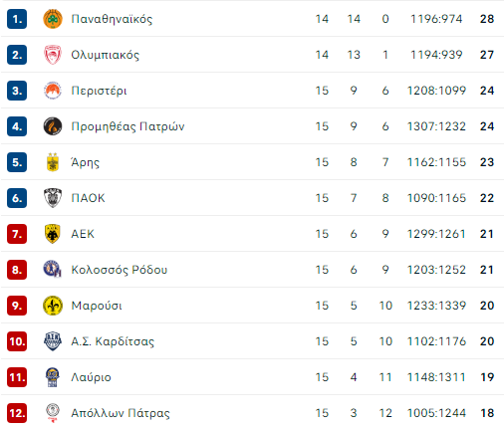Select the 28 points value for Παναθηναϊκός
This screenshot has height=427, width=504.
487,19
